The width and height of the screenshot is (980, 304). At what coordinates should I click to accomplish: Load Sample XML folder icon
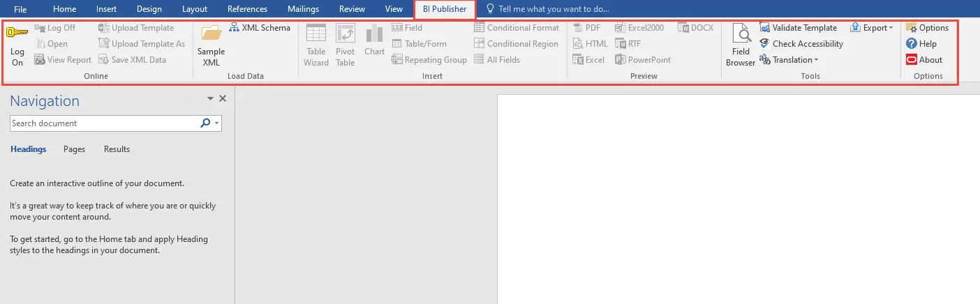coord(211,33)
